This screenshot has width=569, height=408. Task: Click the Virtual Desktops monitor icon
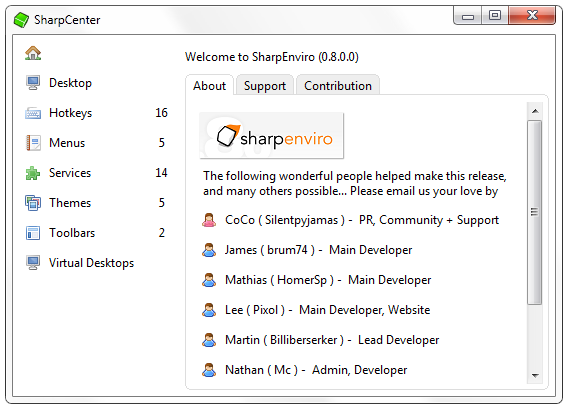pos(33,262)
